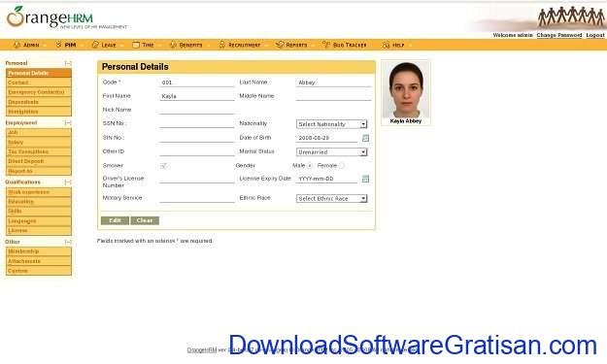Collapse the Employment sidebar section
Viewport: 607px width, 364px height.
click(x=68, y=122)
